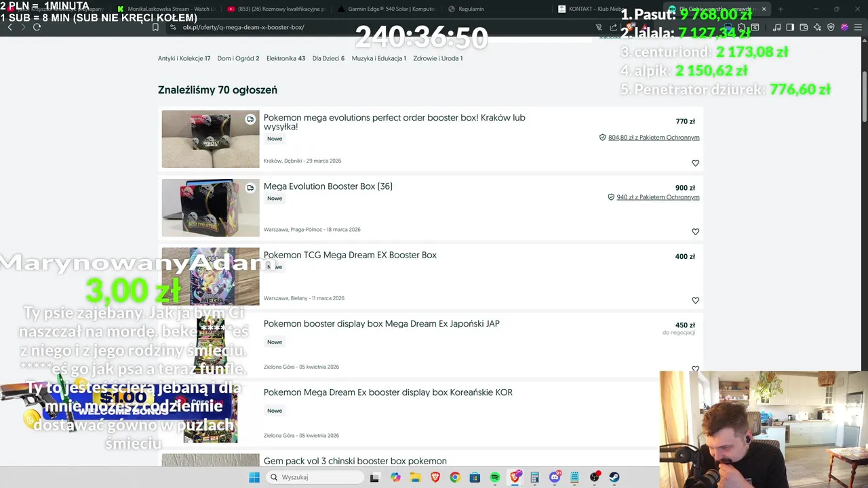
Task: Launch Copilot from the taskbar
Action: pyautogui.click(x=395, y=477)
